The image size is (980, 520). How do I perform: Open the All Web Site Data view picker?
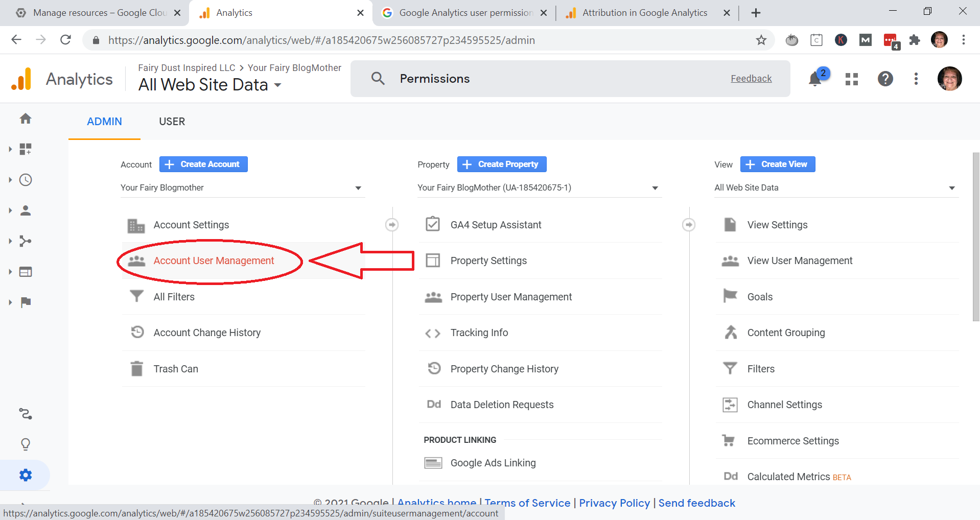[210, 85]
